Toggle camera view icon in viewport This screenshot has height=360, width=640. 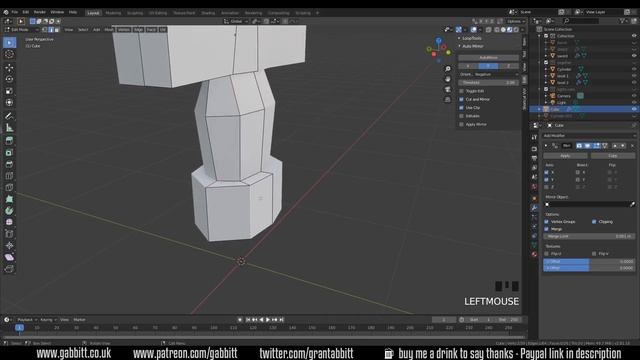[x=448, y=89]
